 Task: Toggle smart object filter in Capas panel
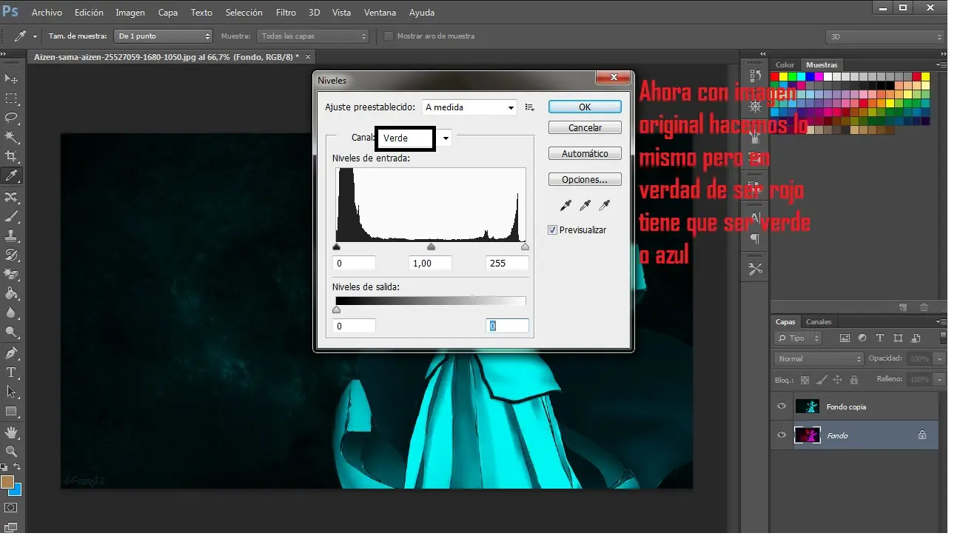[x=916, y=338]
